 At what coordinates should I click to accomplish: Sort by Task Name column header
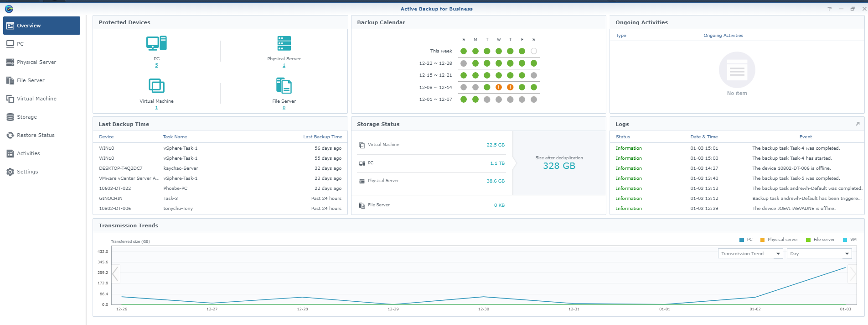pos(175,137)
